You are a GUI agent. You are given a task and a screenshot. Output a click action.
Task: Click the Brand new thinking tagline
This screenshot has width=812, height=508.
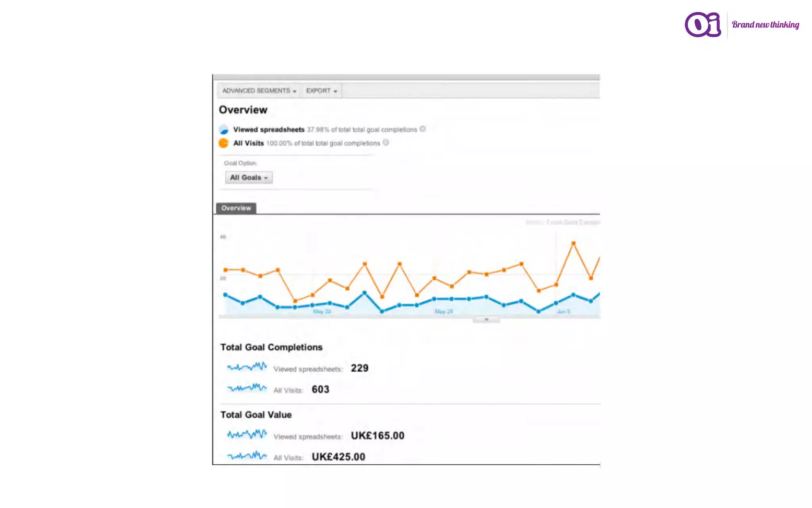[x=765, y=25]
